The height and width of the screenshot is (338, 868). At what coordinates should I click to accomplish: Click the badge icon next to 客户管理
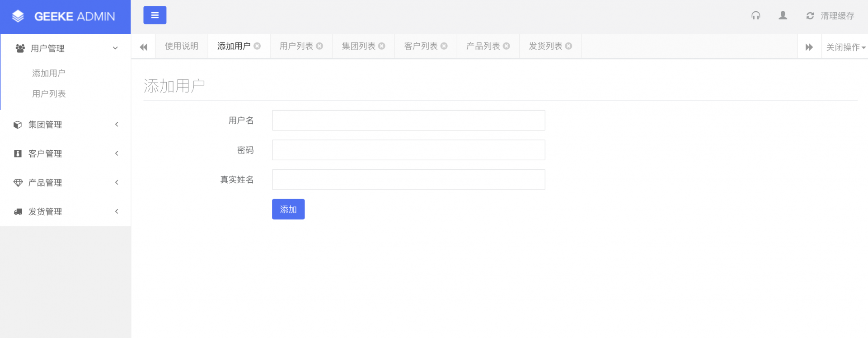click(18, 153)
